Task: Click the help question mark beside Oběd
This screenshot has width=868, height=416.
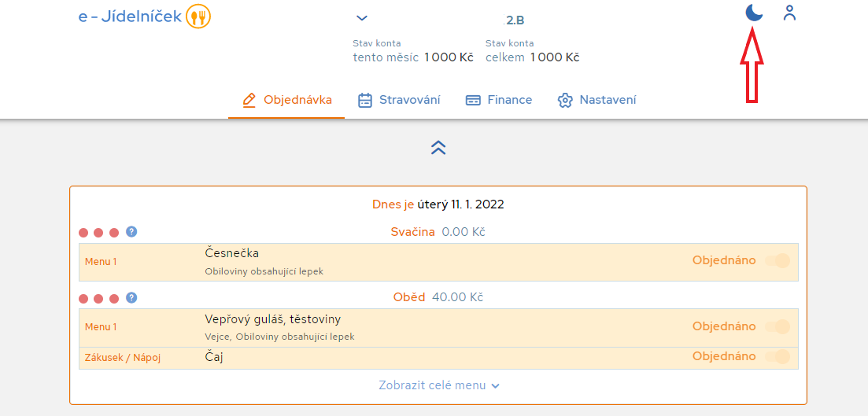Action: 131,298
